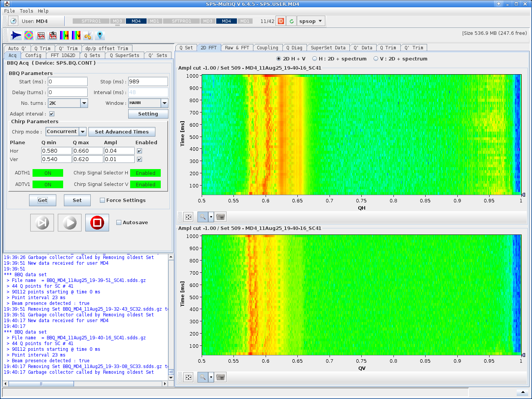Switch to the Coupling tab
The image size is (532, 399).
click(x=268, y=47)
